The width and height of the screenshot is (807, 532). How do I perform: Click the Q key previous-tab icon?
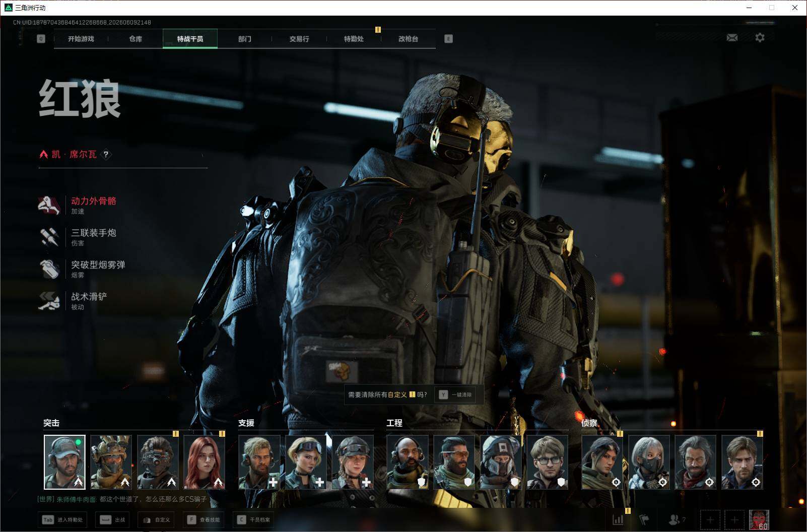tap(41, 39)
